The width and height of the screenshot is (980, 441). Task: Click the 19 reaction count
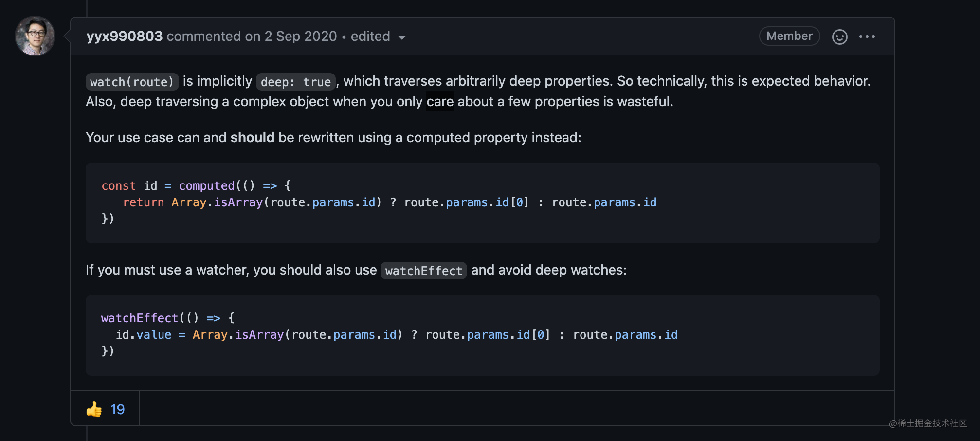click(117, 409)
